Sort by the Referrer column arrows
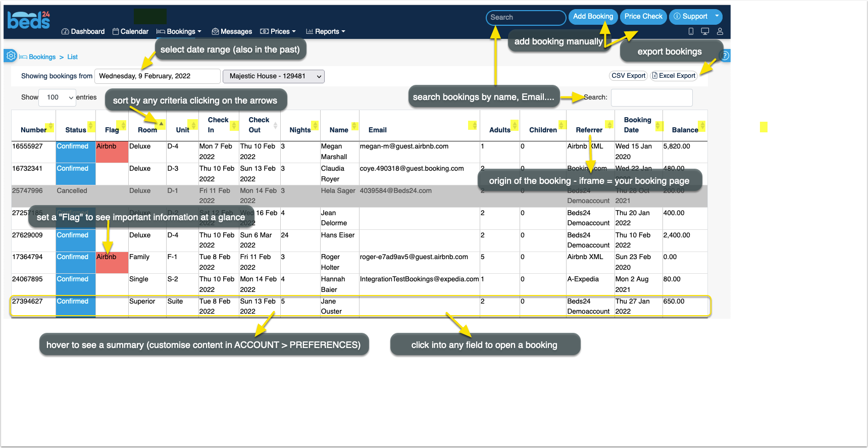The height and width of the screenshot is (448, 868). tap(609, 125)
